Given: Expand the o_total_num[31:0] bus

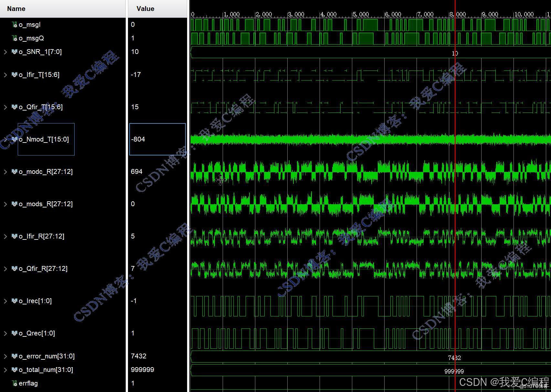Looking at the screenshot, I should pyautogui.click(x=5, y=370).
